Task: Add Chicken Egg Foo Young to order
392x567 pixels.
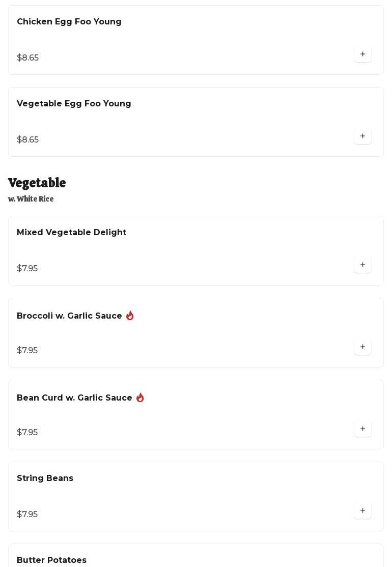Action: coord(362,54)
